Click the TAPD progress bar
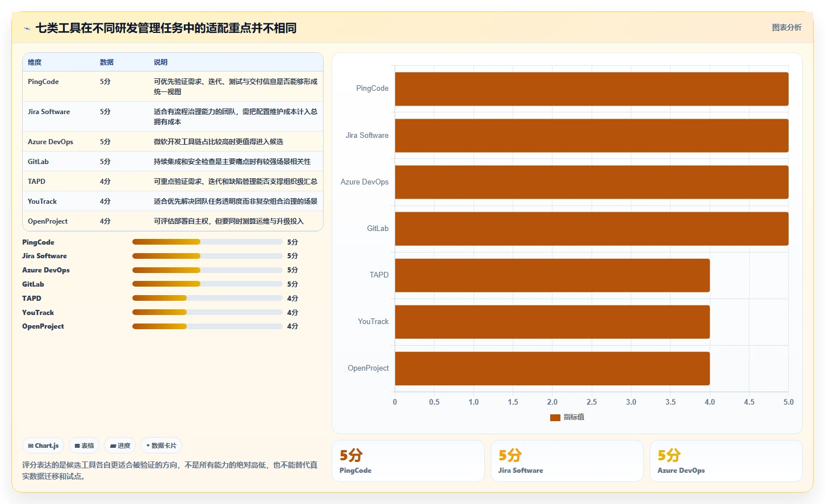The width and height of the screenshot is (825, 504). [x=207, y=298]
